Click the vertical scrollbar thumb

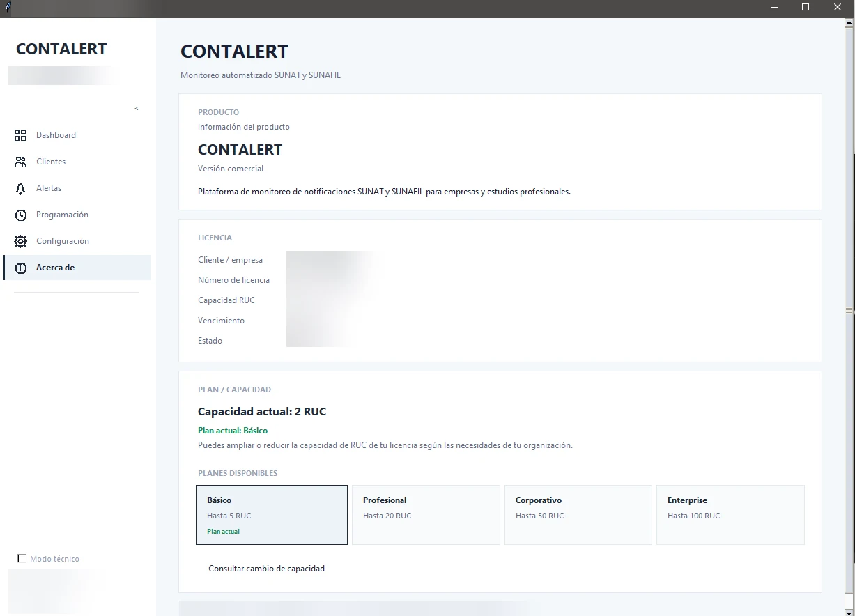click(849, 309)
